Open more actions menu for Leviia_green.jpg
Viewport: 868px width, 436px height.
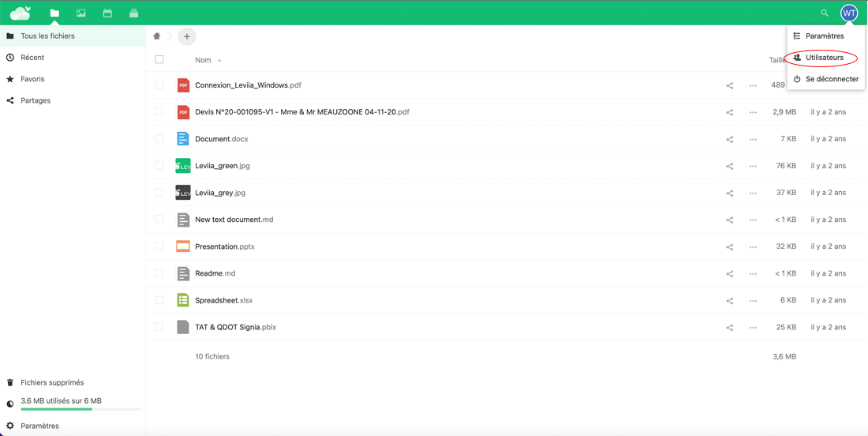753,166
